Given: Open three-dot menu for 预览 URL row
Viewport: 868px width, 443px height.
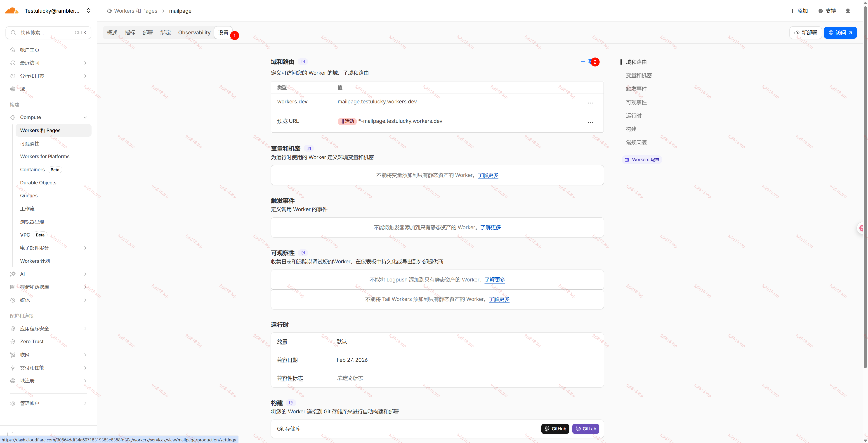Looking at the screenshot, I should 590,122.
